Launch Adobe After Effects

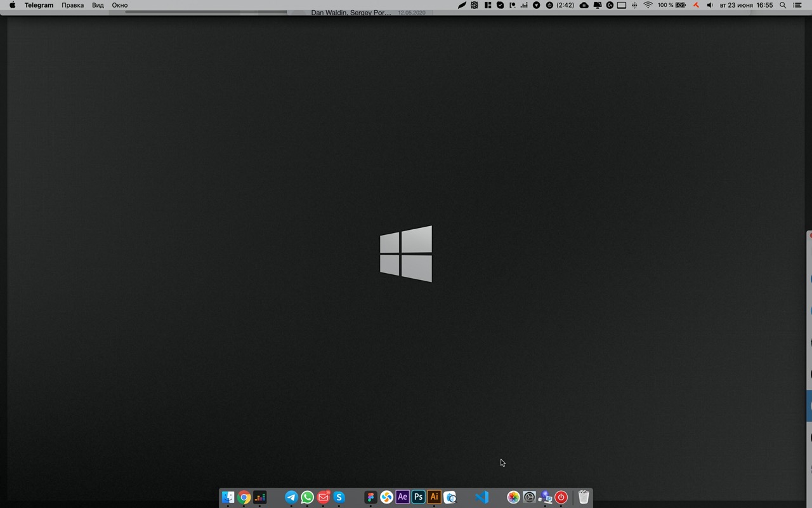pos(402,497)
